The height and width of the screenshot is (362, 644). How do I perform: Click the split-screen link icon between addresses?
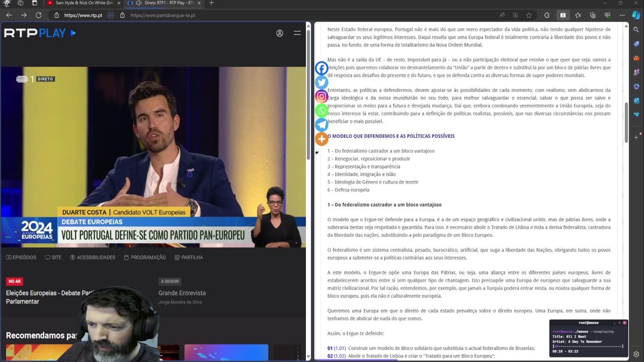(x=111, y=15)
